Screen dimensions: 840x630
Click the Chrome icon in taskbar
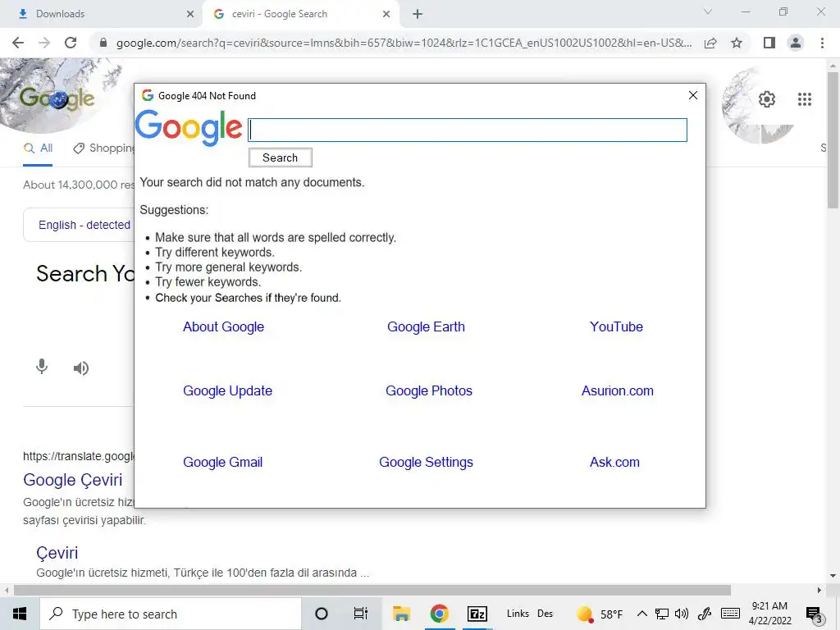tap(440, 614)
